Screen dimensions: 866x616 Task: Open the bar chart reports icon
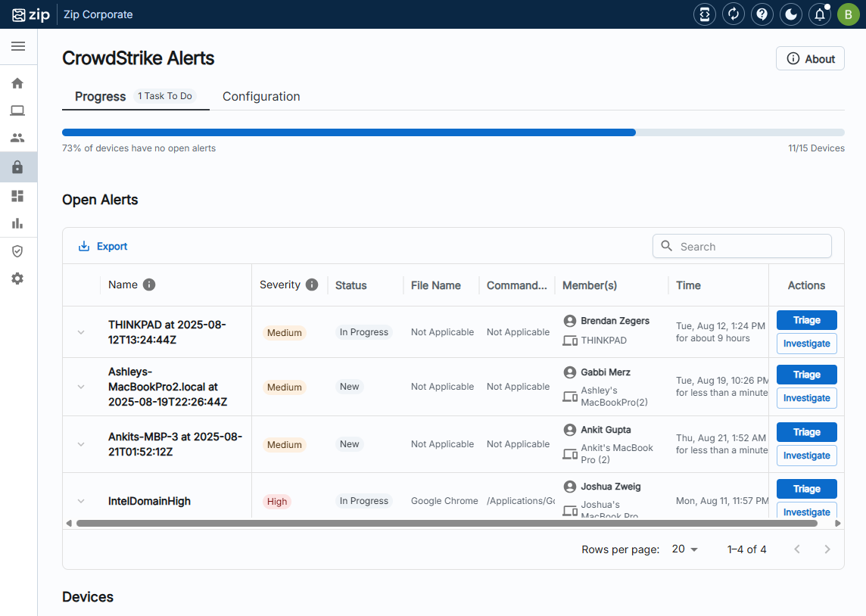click(17, 223)
